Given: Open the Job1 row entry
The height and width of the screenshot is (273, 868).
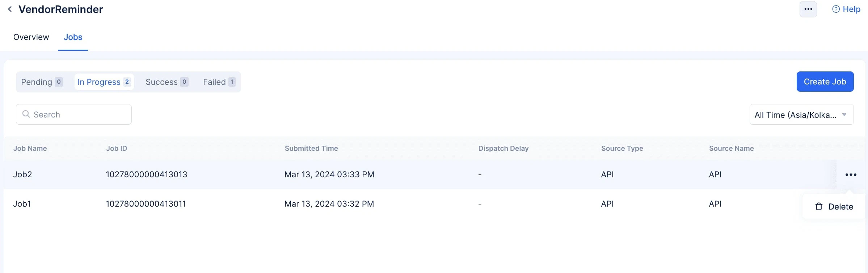Looking at the screenshot, I should coord(22,204).
